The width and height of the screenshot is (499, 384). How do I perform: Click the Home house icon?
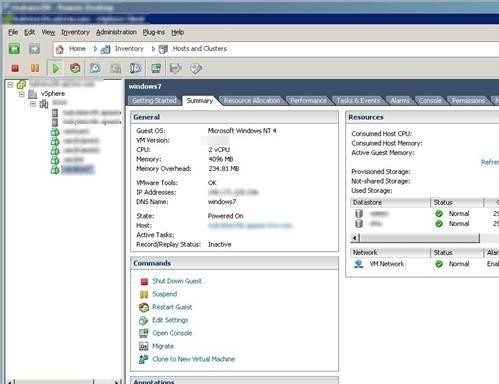(60, 49)
